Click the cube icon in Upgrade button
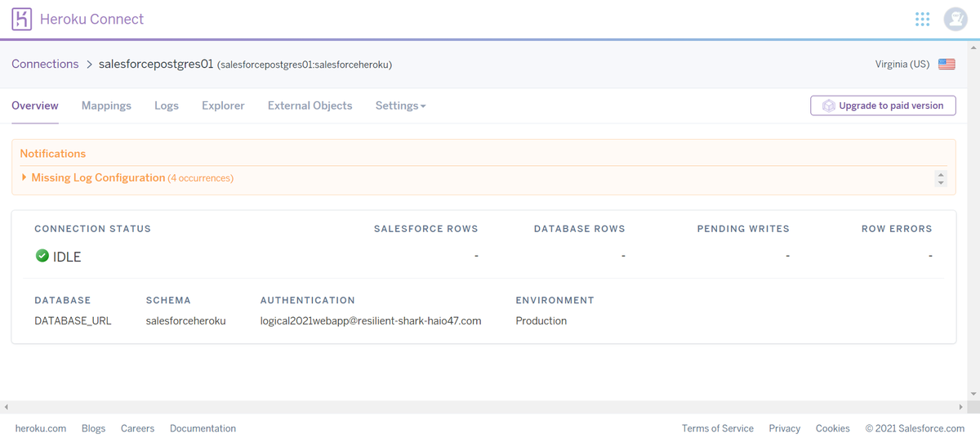The image size is (980, 443). (x=828, y=105)
